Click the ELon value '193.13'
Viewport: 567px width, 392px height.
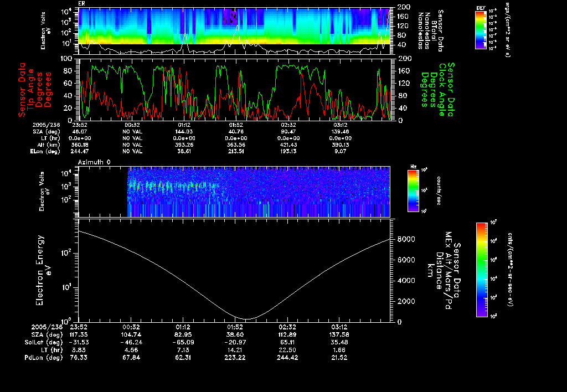288,151
